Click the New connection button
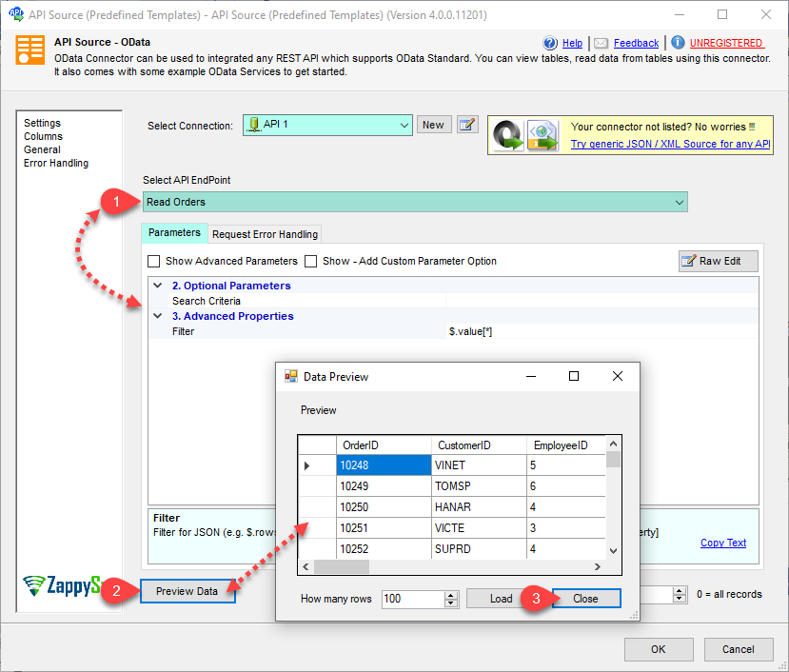 click(433, 125)
